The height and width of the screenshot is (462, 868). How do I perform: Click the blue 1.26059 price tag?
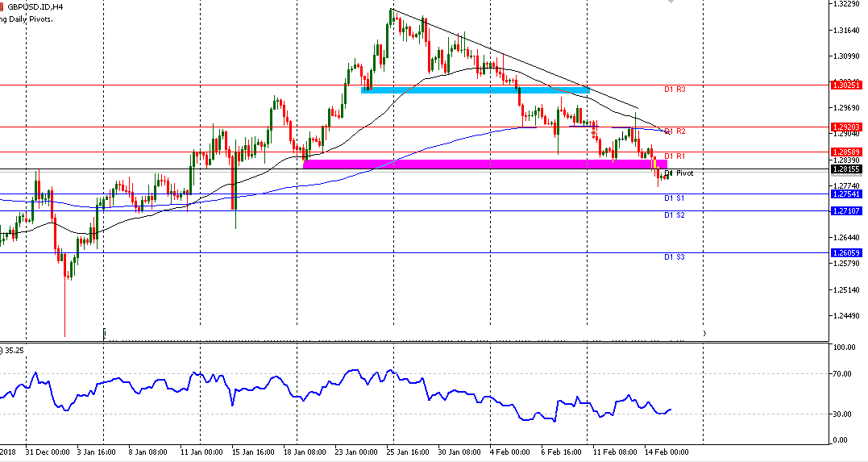click(845, 253)
